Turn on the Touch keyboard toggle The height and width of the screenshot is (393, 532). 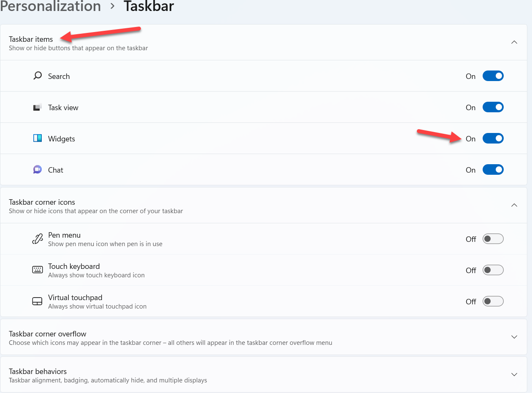click(493, 270)
